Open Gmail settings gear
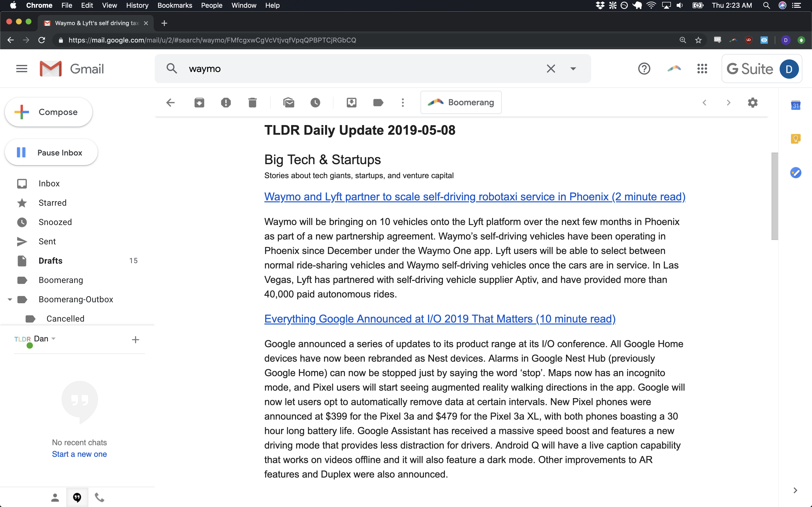The image size is (812, 507). click(753, 103)
